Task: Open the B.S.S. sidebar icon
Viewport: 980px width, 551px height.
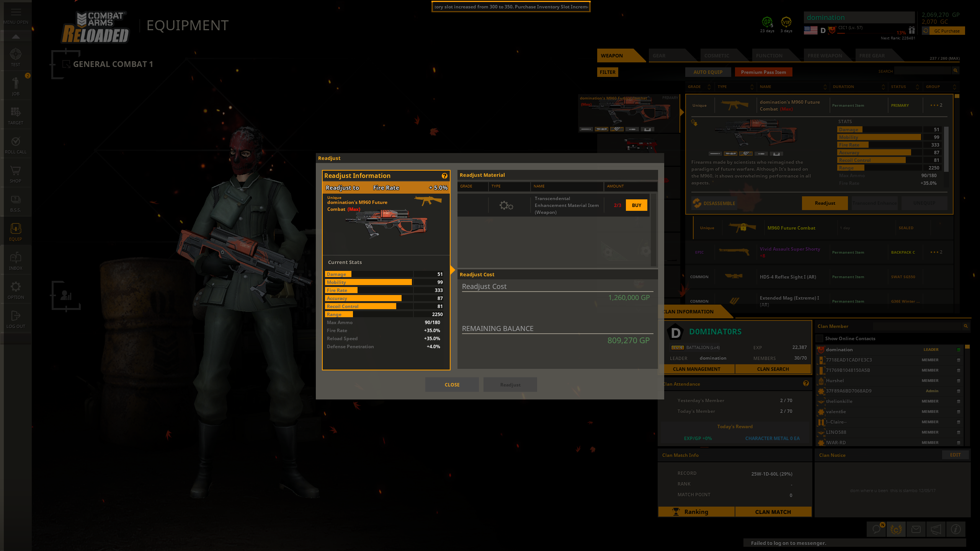Action: point(16,200)
